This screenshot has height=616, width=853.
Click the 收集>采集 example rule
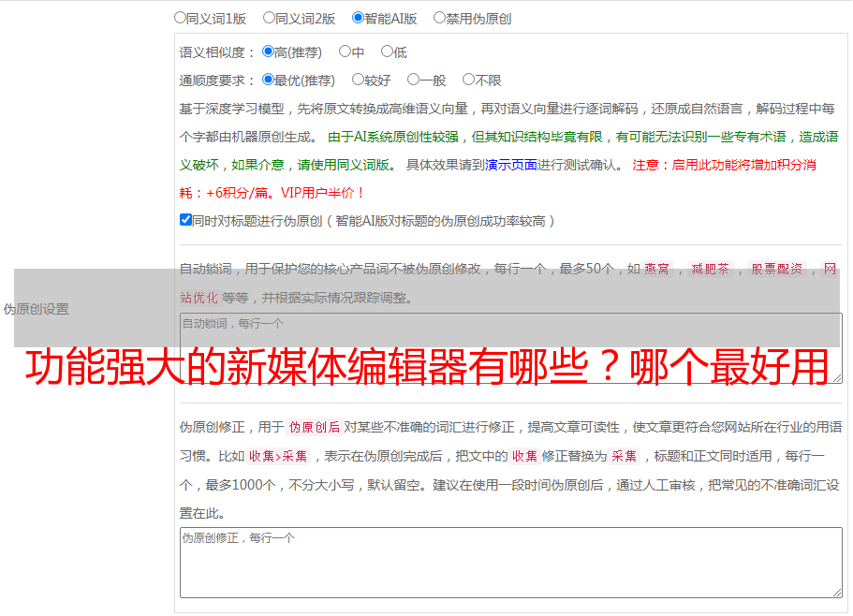[278, 456]
